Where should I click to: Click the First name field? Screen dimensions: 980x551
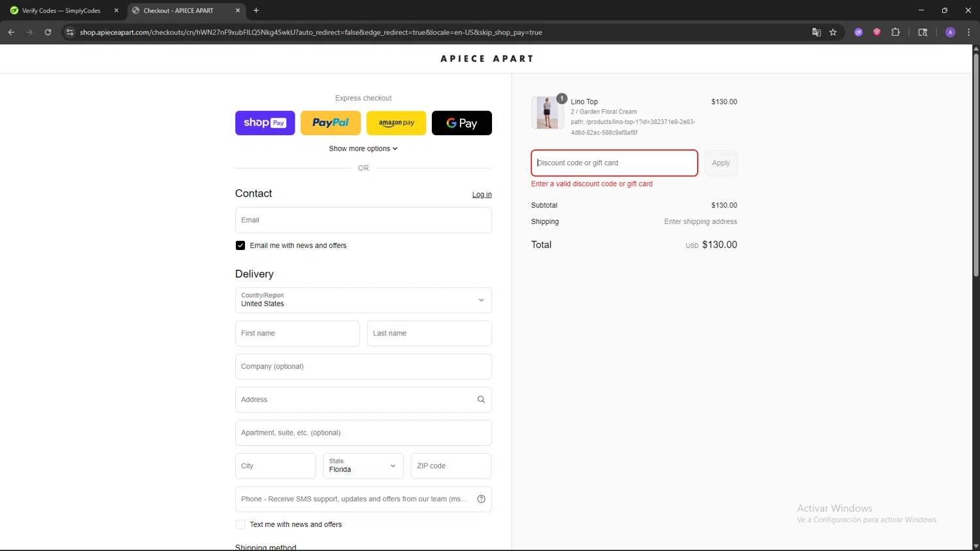297,334
